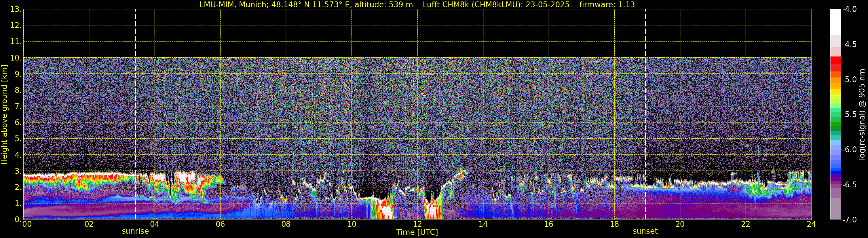The image size is (868, 238).
Task: Click the plot title 'LMU-MIM, Munich'
Action: point(234,5)
